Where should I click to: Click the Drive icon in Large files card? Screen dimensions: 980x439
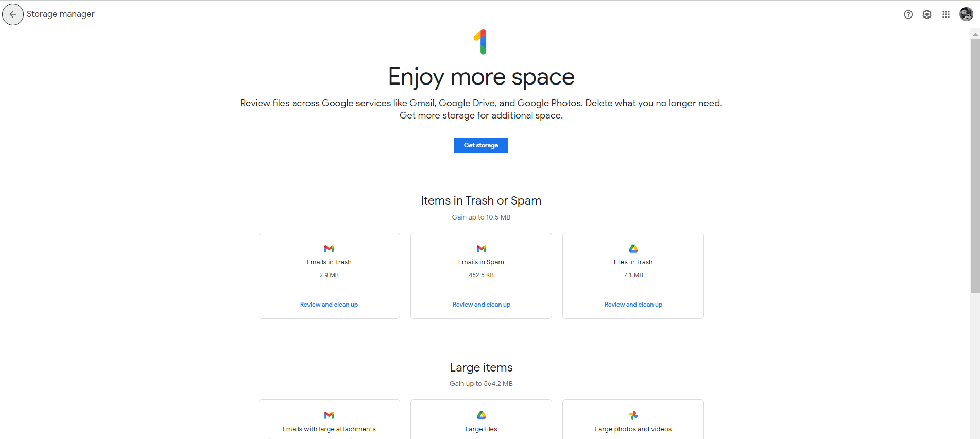pos(481,415)
